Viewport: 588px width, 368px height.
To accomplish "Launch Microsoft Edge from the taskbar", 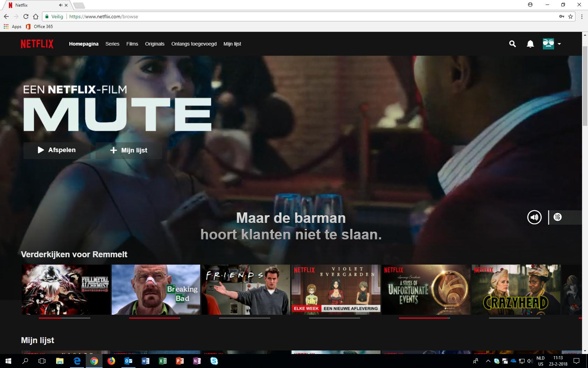I will (77, 361).
